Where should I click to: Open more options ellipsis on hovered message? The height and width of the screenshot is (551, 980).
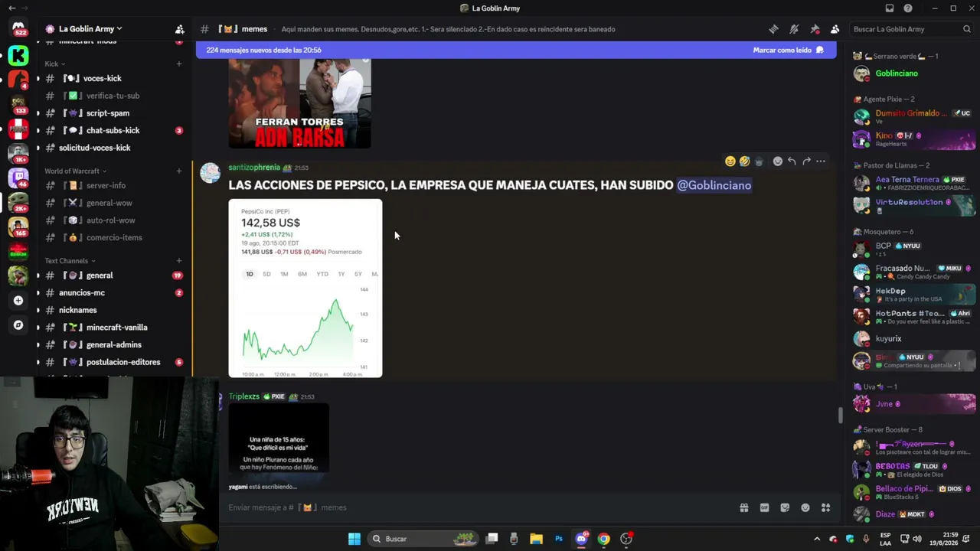[821, 161]
